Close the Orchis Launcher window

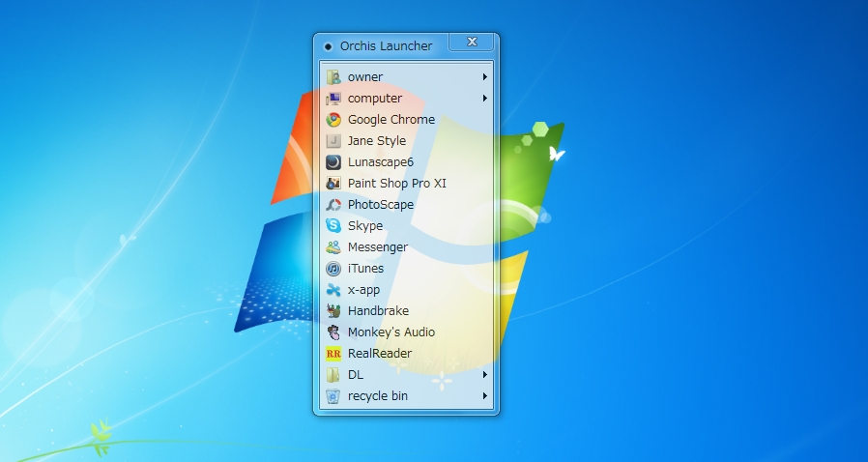pos(471,43)
